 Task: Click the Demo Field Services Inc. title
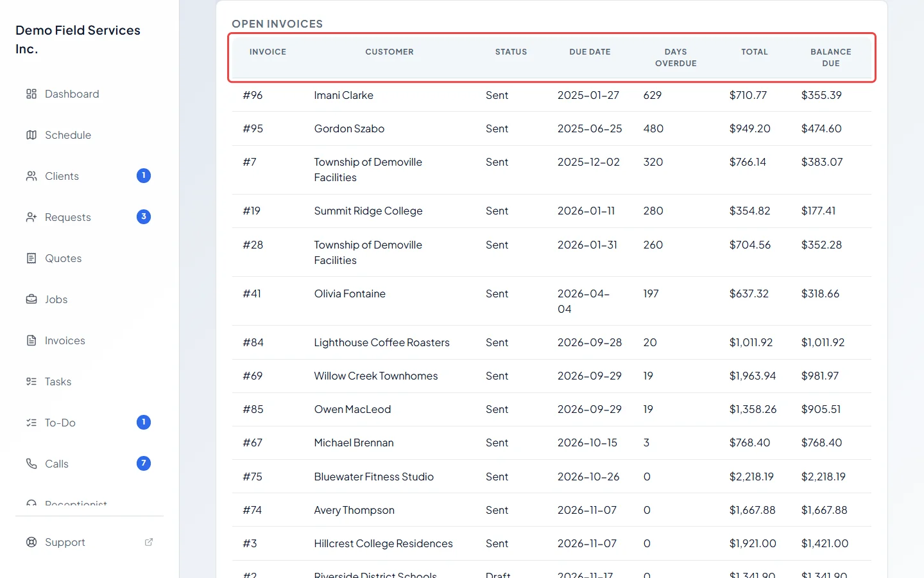coord(78,39)
